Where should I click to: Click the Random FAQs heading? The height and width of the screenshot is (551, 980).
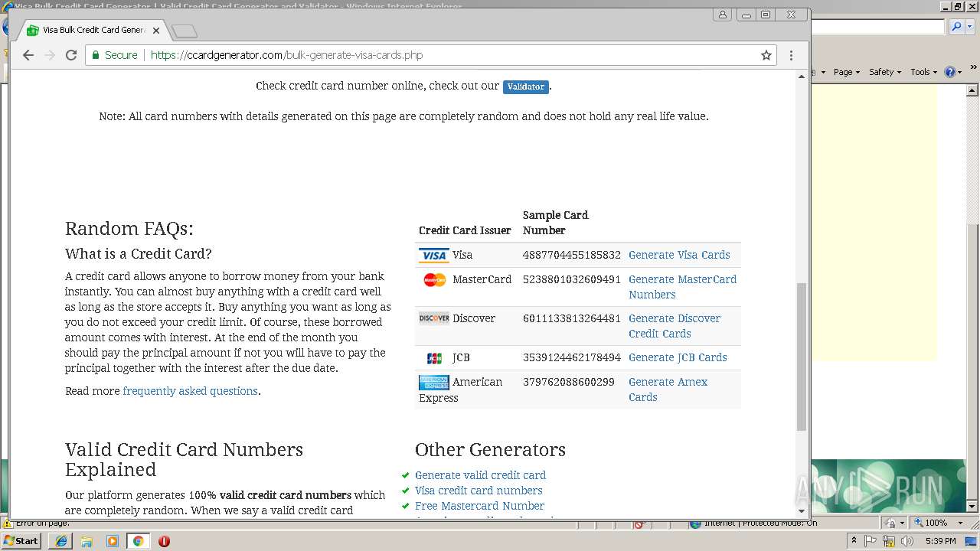129,229
